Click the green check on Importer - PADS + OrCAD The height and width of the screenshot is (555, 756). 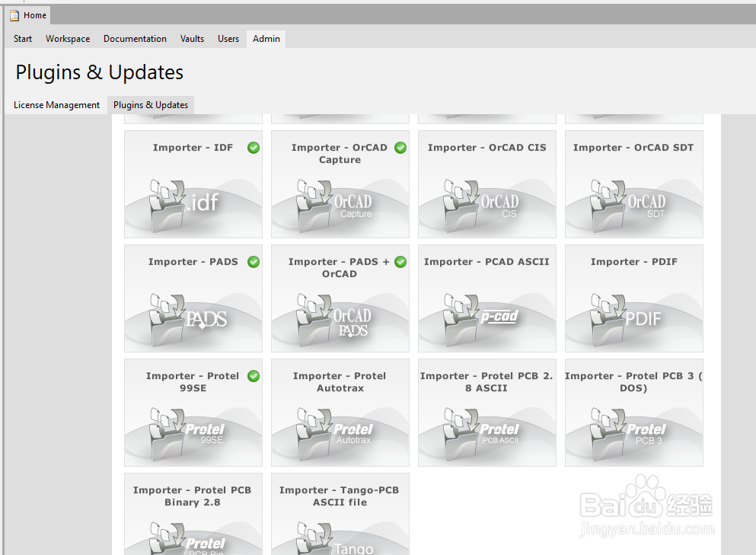click(400, 262)
